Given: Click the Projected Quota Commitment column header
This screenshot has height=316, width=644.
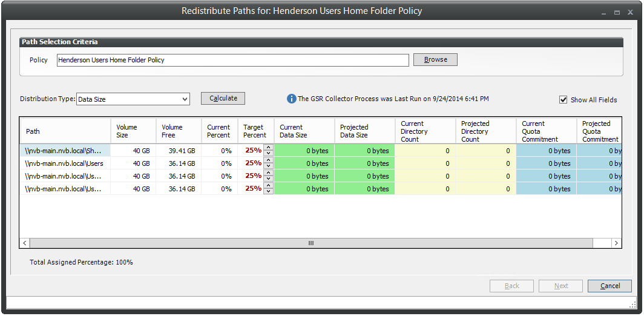Looking at the screenshot, I should (x=599, y=131).
